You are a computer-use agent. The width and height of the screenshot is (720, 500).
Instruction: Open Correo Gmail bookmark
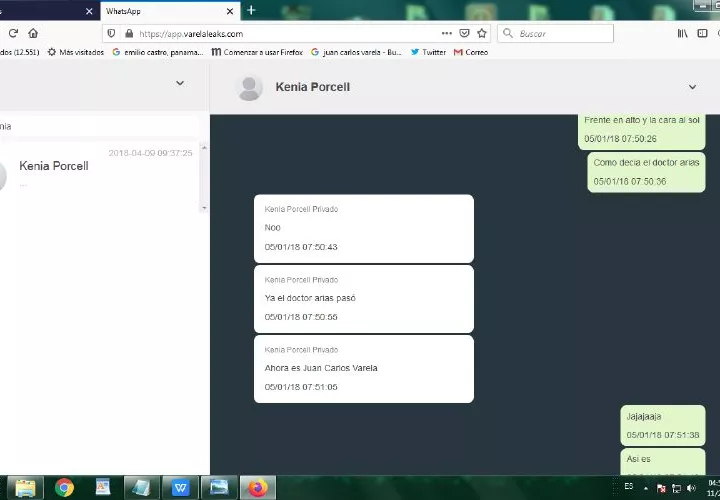click(x=471, y=52)
